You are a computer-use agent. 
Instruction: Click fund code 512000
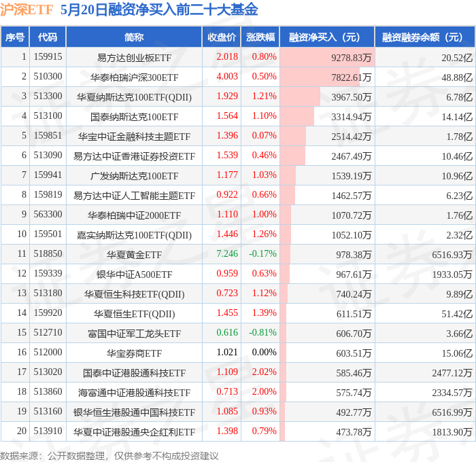(x=48, y=353)
